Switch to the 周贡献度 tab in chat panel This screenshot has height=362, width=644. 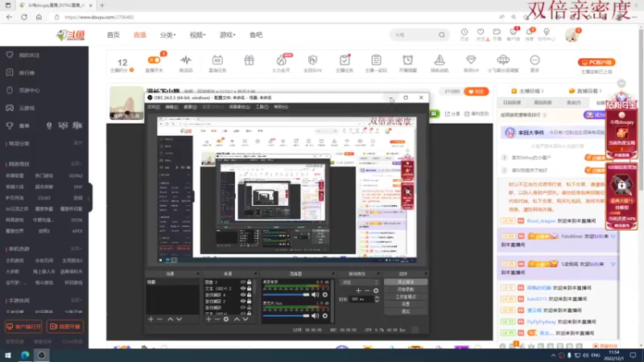pos(543,103)
